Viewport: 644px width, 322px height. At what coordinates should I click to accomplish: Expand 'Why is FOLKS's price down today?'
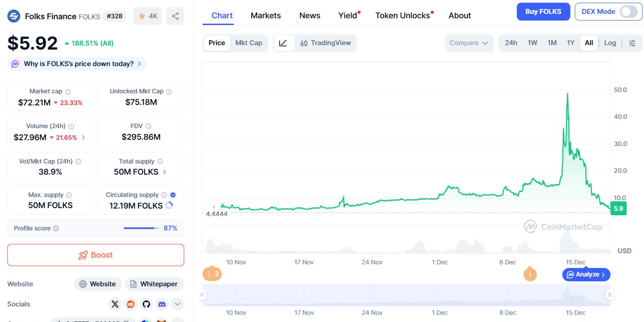(77, 64)
